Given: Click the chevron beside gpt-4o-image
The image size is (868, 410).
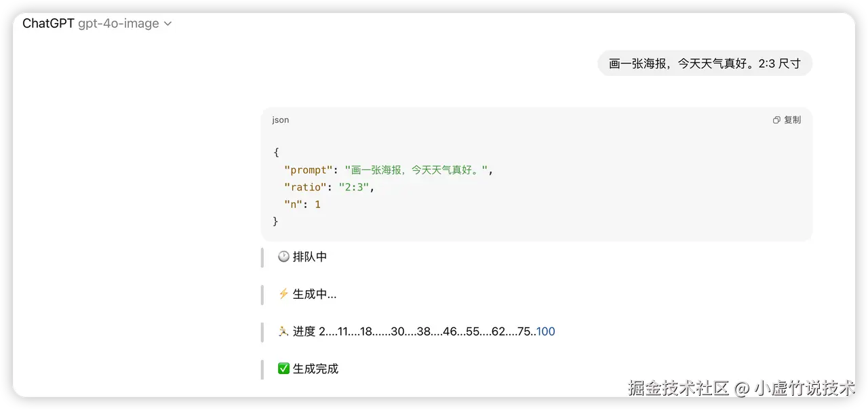Looking at the screenshot, I should coord(168,24).
